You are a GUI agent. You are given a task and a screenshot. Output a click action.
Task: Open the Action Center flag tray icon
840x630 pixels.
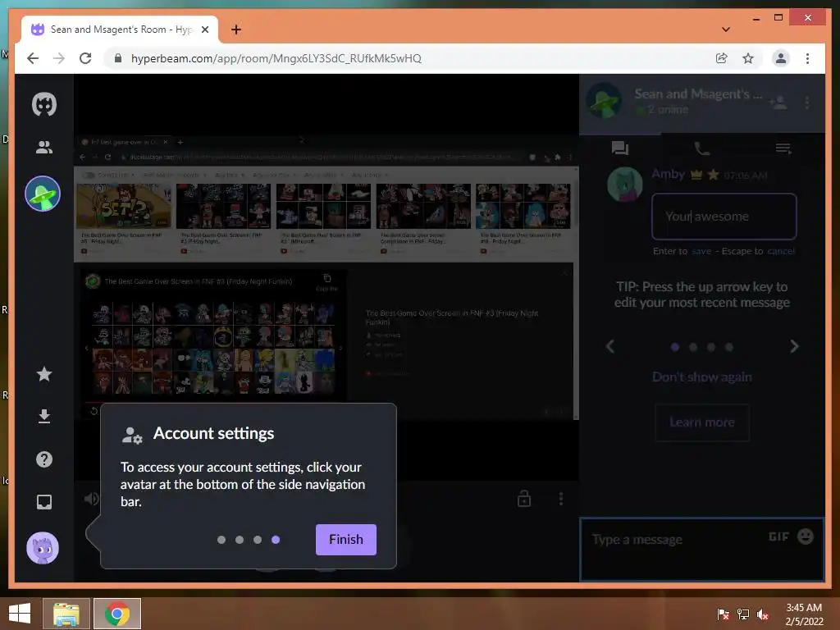pos(724,614)
